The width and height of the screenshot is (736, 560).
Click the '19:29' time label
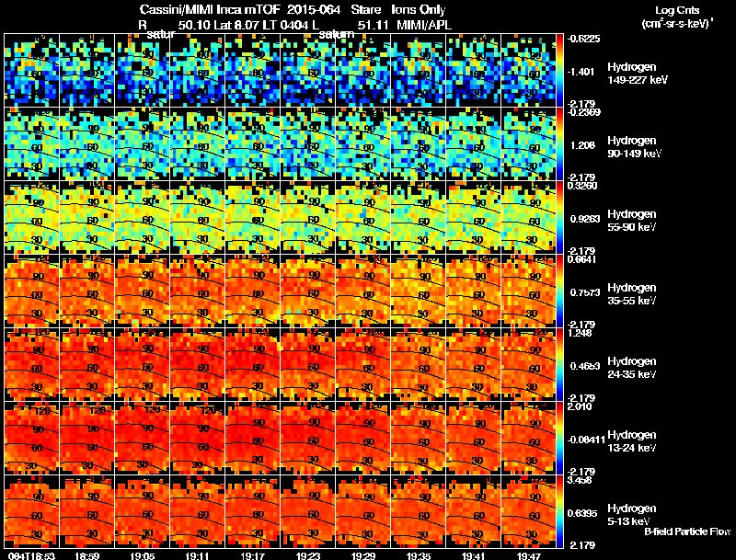[x=362, y=555]
